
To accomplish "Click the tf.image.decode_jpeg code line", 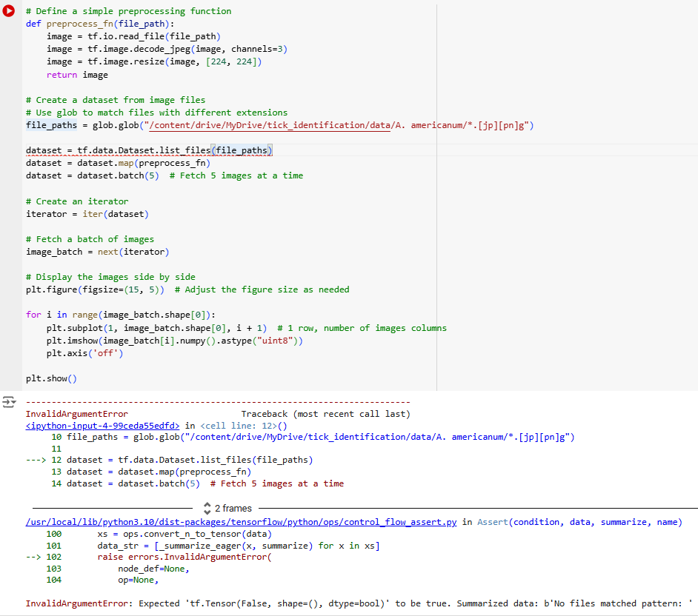I will pos(167,49).
